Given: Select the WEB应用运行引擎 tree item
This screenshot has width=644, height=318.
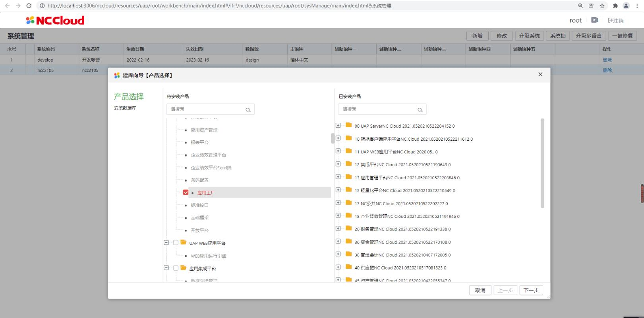Looking at the screenshot, I should [x=209, y=256].
